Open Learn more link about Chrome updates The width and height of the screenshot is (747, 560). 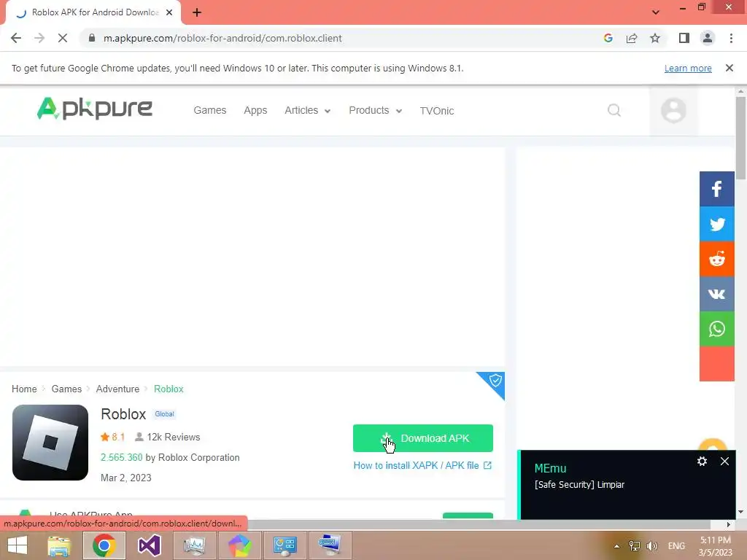pos(688,68)
